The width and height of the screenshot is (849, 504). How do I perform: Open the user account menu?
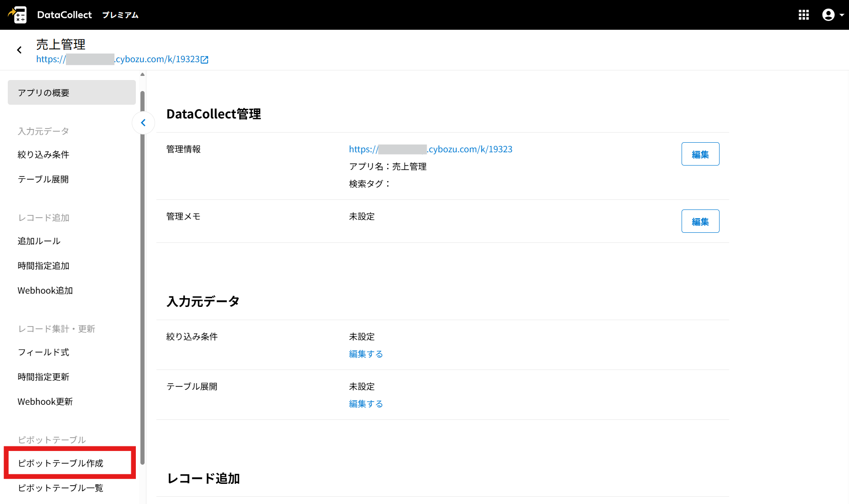pyautogui.click(x=833, y=15)
